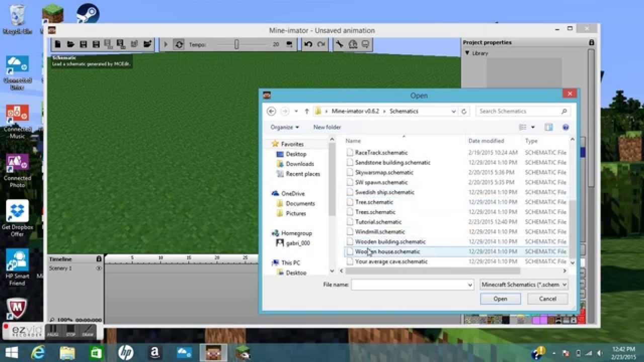The height and width of the screenshot is (362, 644).
Task: Toggle the preview pane icon
Action: tap(548, 127)
